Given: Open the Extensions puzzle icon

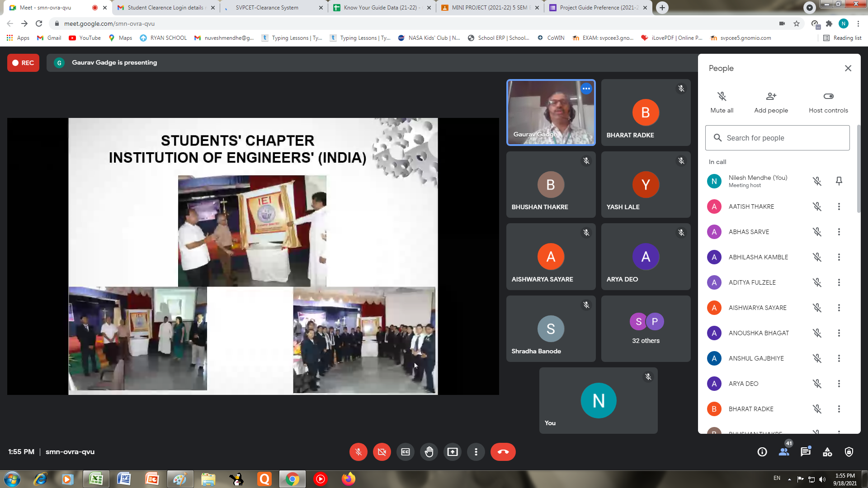Looking at the screenshot, I should click(x=829, y=23).
